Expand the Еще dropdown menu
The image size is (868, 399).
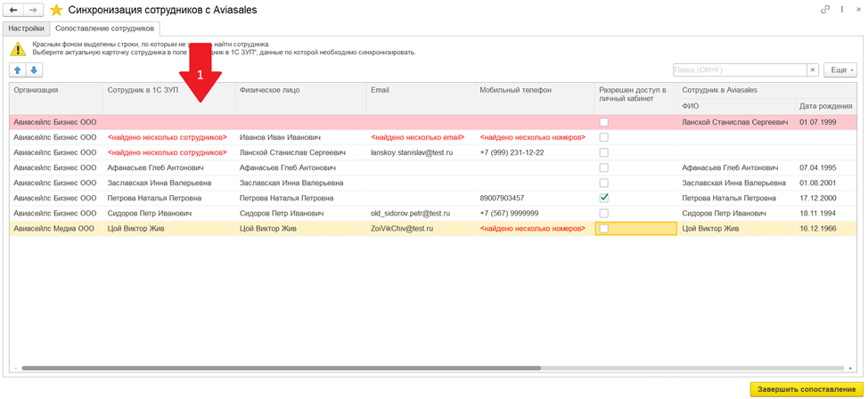click(x=839, y=69)
